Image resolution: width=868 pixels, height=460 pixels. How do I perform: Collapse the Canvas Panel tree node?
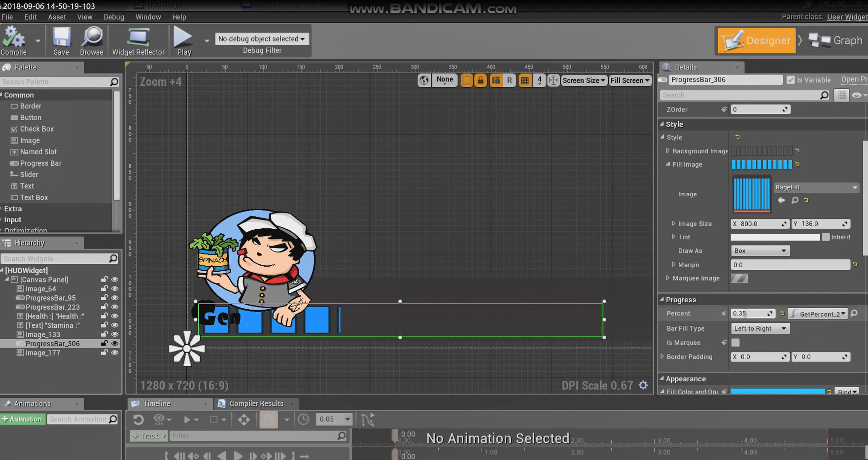click(x=7, y=280)
